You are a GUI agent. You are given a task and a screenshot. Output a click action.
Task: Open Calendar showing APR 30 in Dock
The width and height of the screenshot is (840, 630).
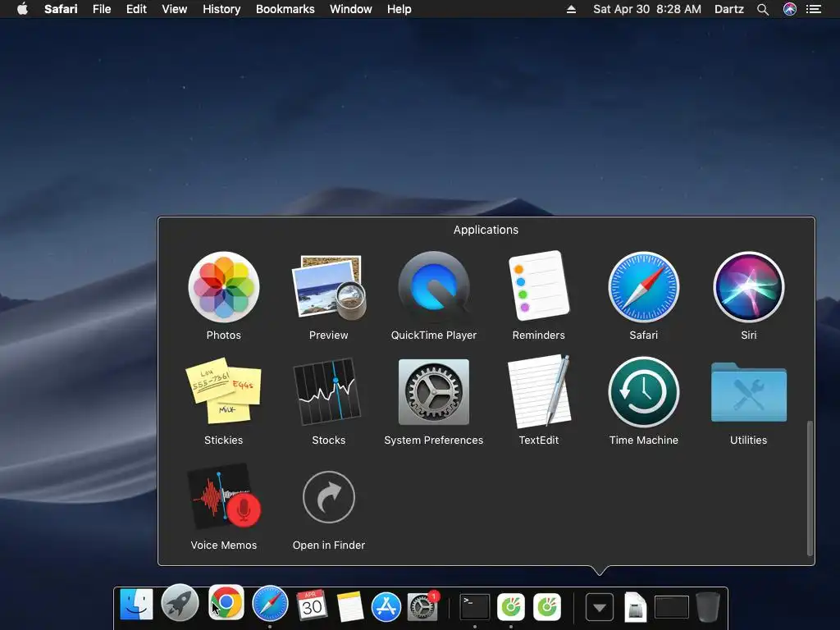(311, 605)
